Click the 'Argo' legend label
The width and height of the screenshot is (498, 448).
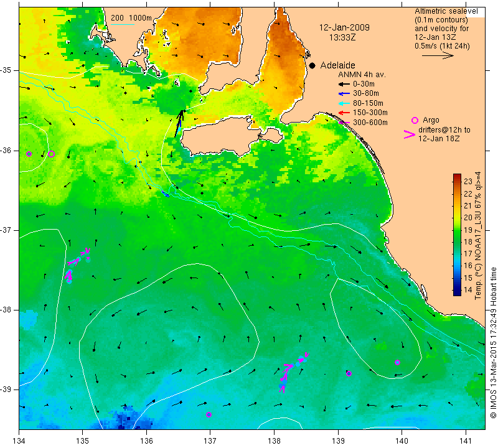point(431,120)
